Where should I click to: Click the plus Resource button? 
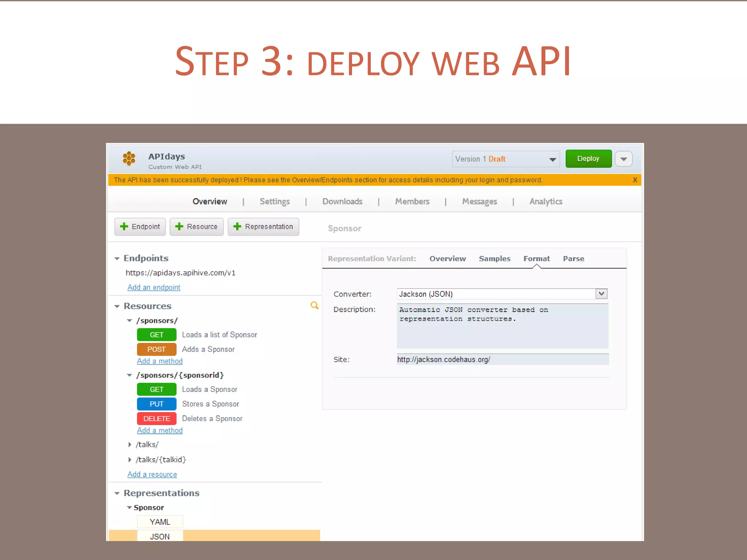pos(197,227)
